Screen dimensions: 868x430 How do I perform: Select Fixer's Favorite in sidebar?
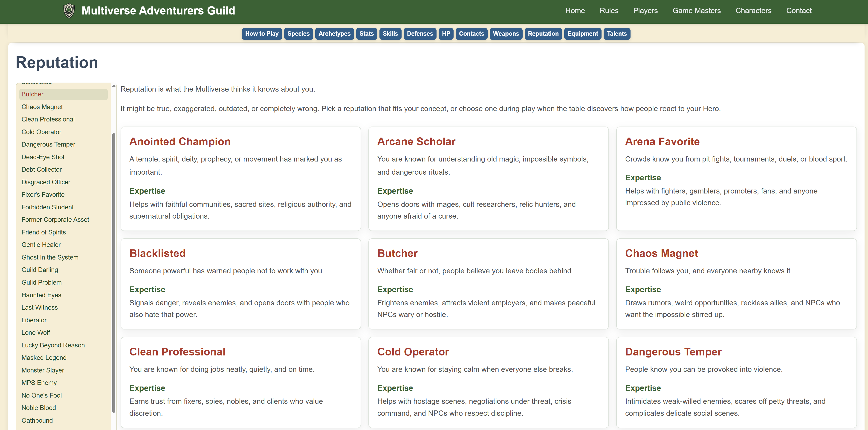coord(63,194)
